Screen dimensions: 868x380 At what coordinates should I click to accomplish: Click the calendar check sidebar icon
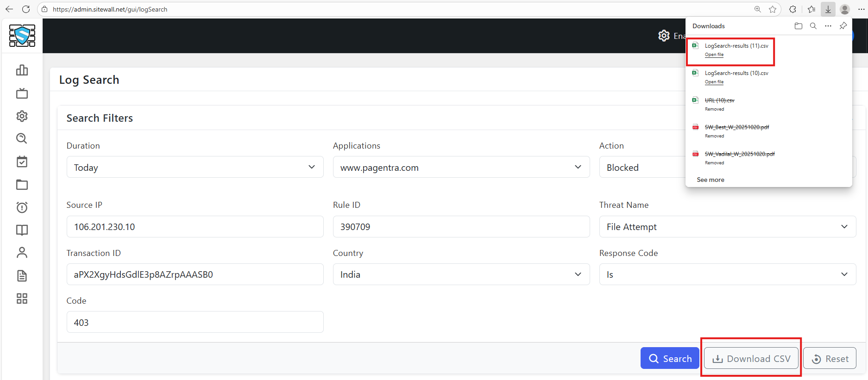pyautogui.click(x=22, y=162)
